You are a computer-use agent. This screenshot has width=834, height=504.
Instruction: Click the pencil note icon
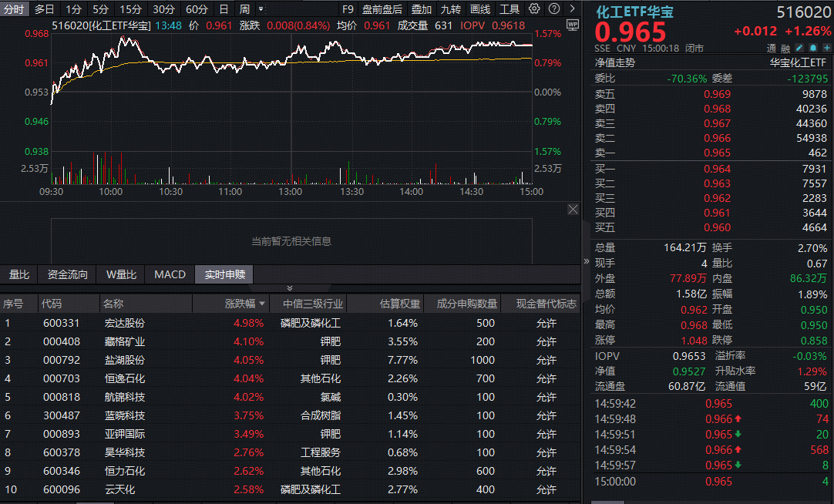[x=799, y=48]
